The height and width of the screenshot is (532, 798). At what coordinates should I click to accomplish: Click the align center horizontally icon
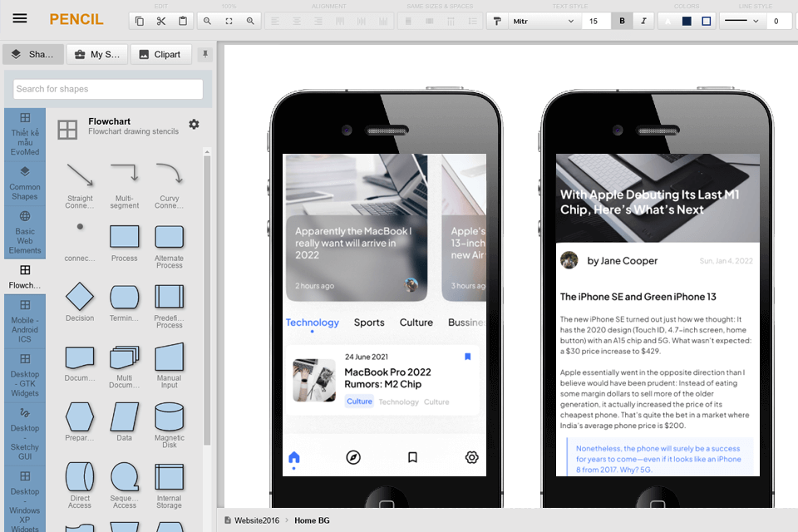[x=297, y=21]
